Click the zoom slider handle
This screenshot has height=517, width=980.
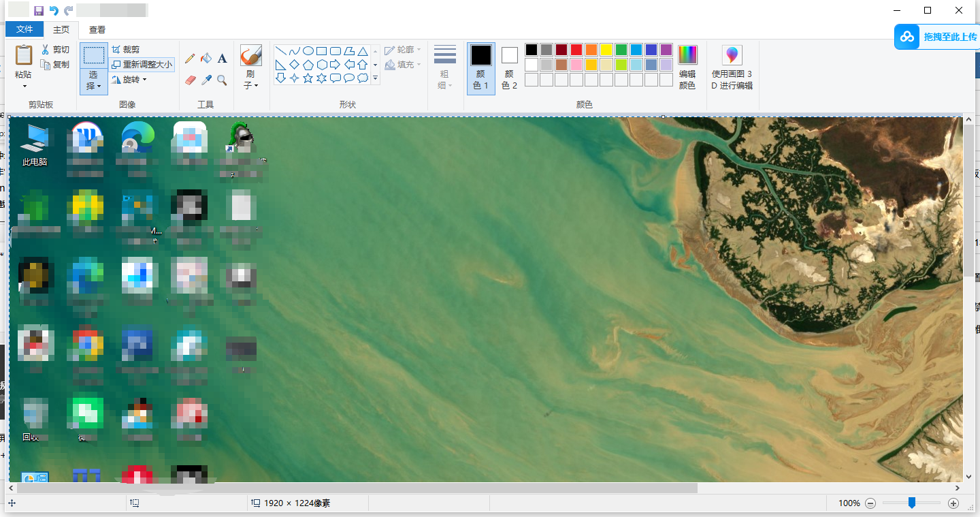pos(912,503)
